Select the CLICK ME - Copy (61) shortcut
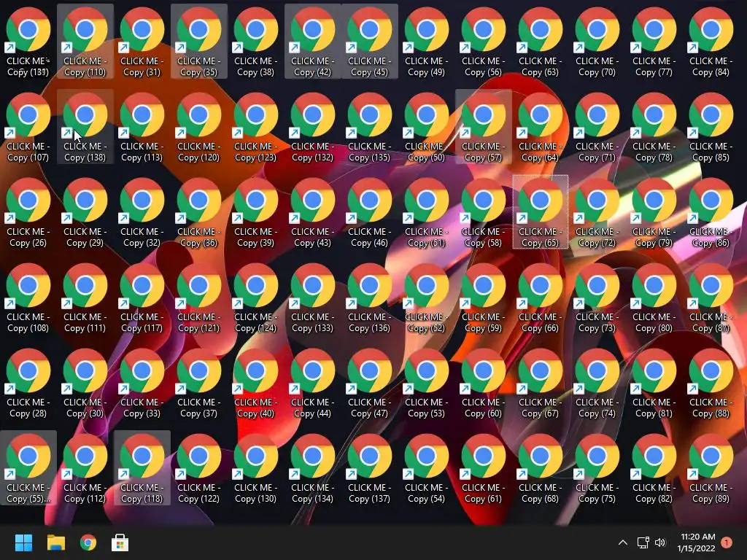747x560 pixels. pos(483,467)
